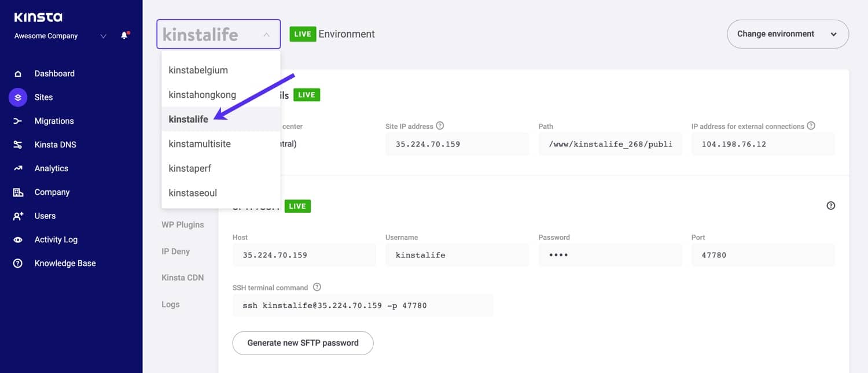
Task: Switch to the WP Plugins tab
Action: click(x=183, y=224)
